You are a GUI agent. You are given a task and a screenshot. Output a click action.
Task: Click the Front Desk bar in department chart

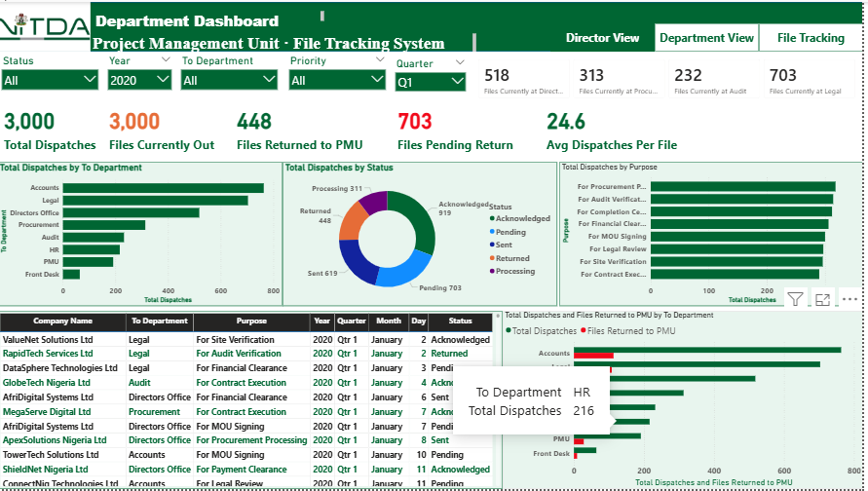coord(71,274)
